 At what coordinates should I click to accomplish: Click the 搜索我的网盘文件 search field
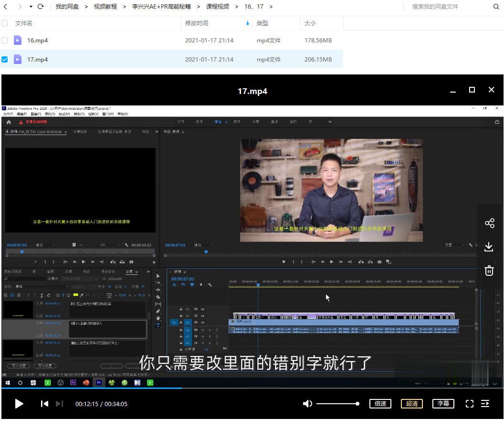point(434,7)
